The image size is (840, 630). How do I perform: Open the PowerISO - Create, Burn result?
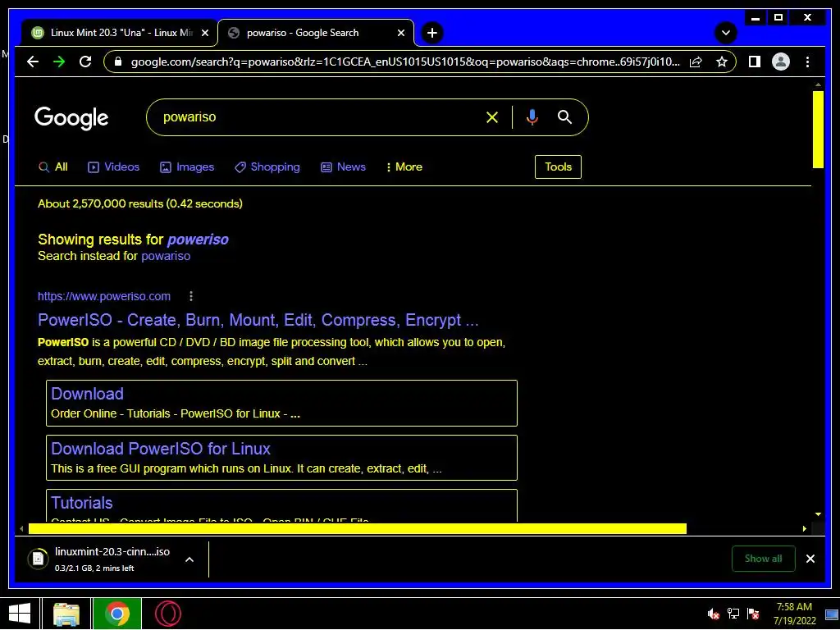pos(258,320)
